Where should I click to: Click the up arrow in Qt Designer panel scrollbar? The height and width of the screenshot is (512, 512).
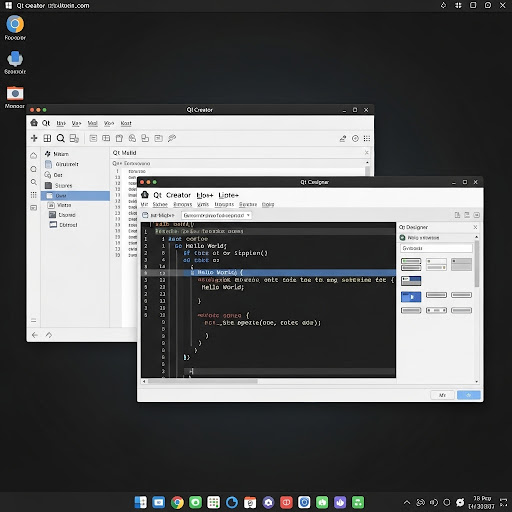click(477, 237)
